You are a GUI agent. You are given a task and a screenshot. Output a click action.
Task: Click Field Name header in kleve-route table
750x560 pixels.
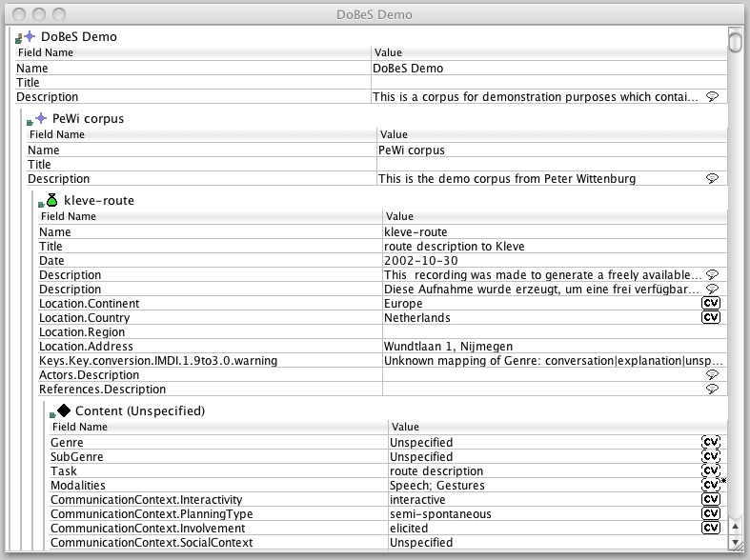coord(210,216)
